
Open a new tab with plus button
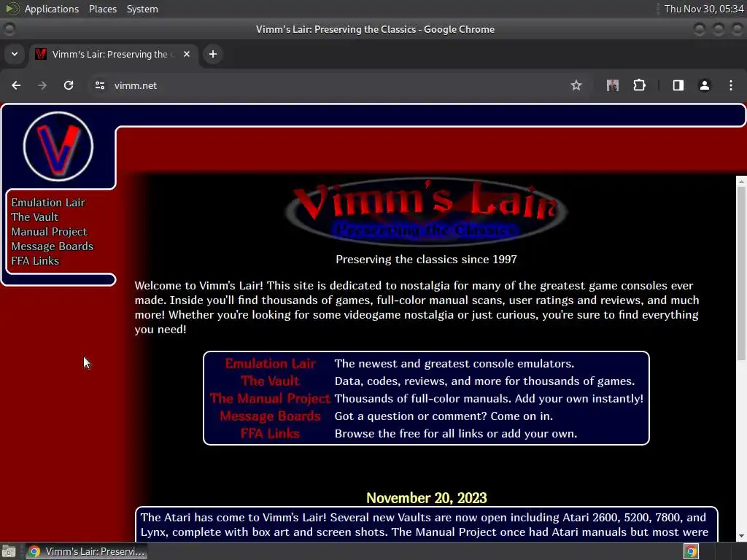pyautogui.click(x=213, y=54)
